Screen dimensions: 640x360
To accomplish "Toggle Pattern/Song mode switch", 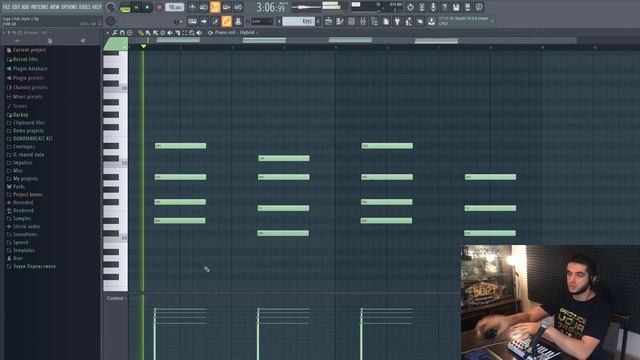I will 125,7.
